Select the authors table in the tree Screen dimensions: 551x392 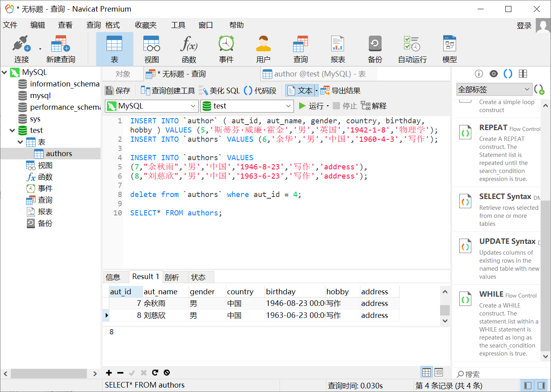tap(59, 154)
